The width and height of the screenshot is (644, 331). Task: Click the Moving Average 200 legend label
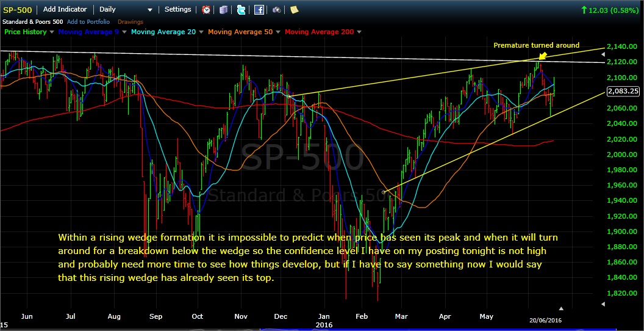pyautogui.click(x=319, y=32)
